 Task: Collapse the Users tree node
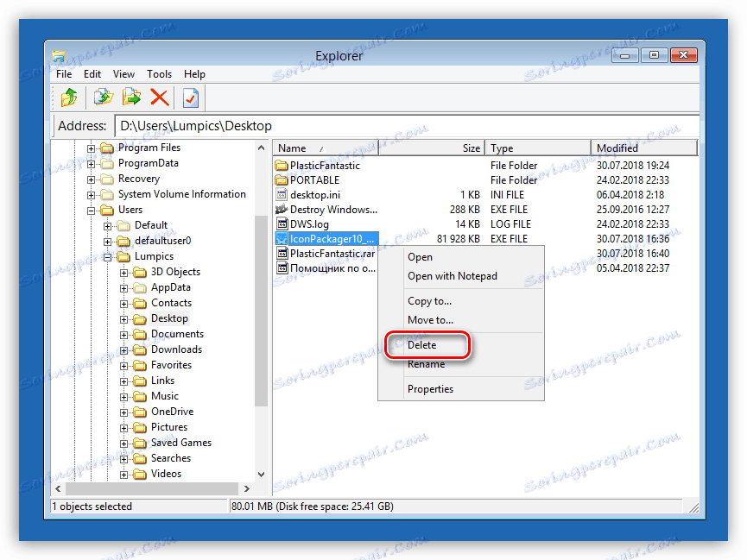(91, 211)
